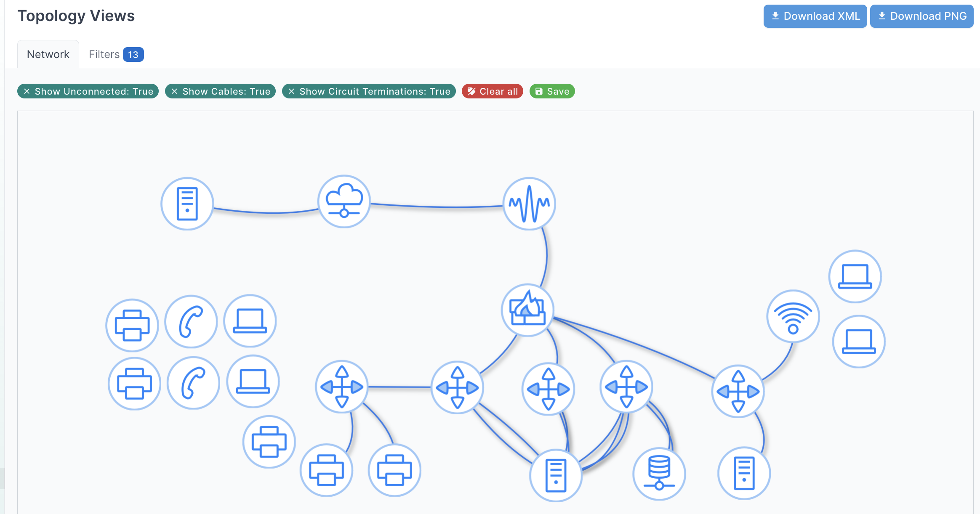Click the leftmost switch node with arrows
The height and width of the screenshot is (514, 980).
point(342,387)
